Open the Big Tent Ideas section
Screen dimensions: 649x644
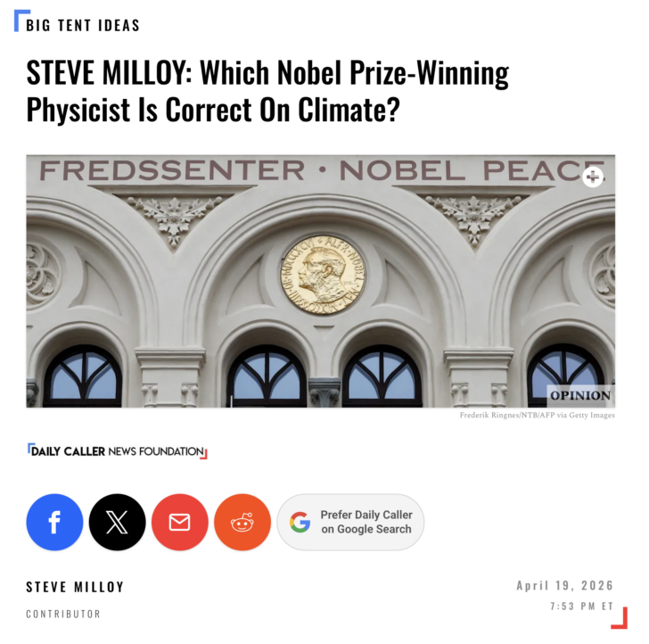[x=83, y=25]
